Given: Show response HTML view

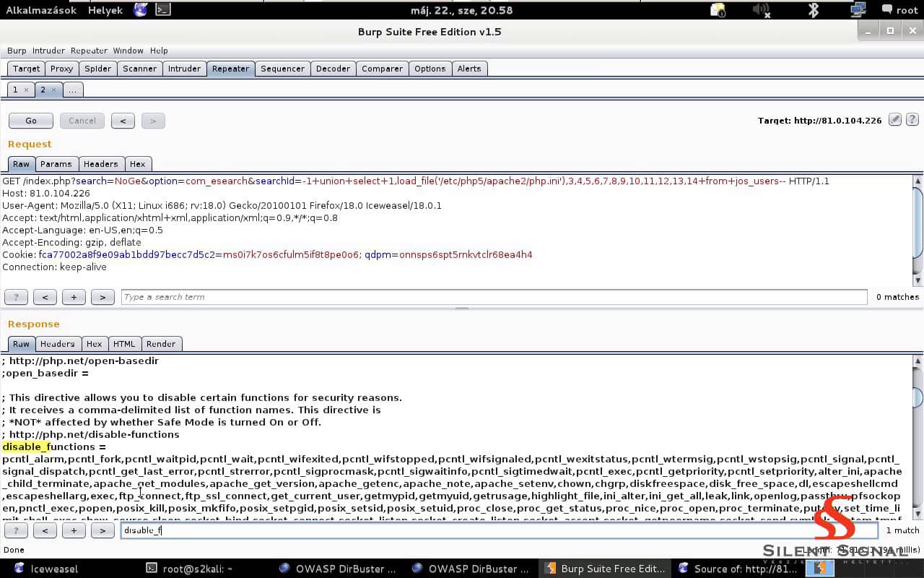Looking at the screenshot, I should tap(124, 344).
